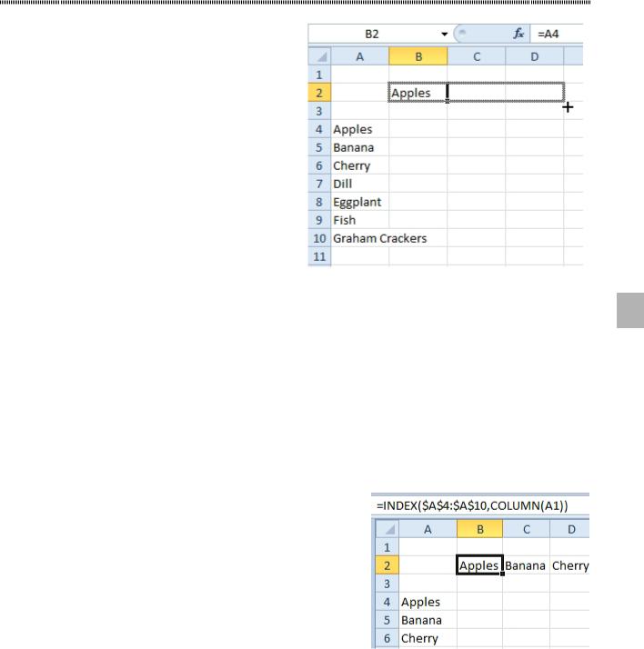Select row 7 header
The image size is (644, 649).
pyautogui.click(x=319, y=184)
